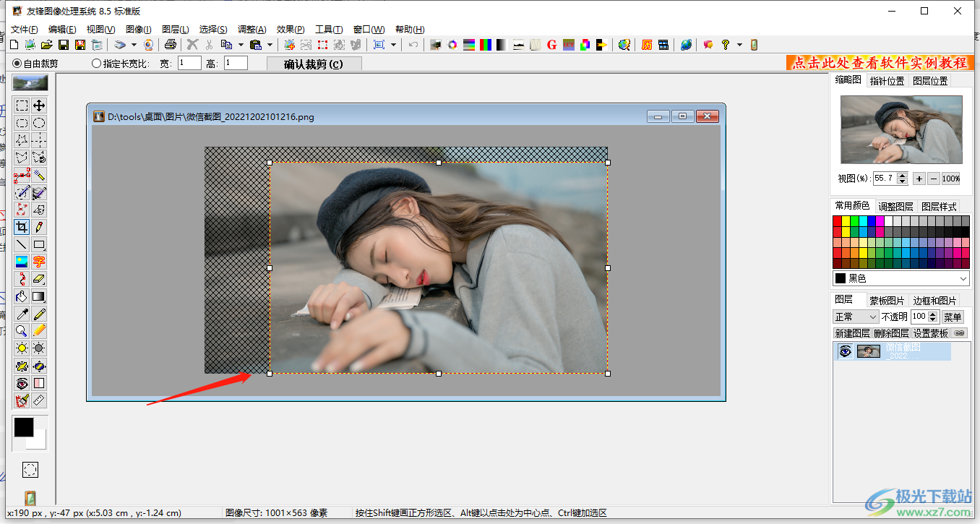Select the red-eye removal tool
The image size is (980, 524).
(22, 383)
